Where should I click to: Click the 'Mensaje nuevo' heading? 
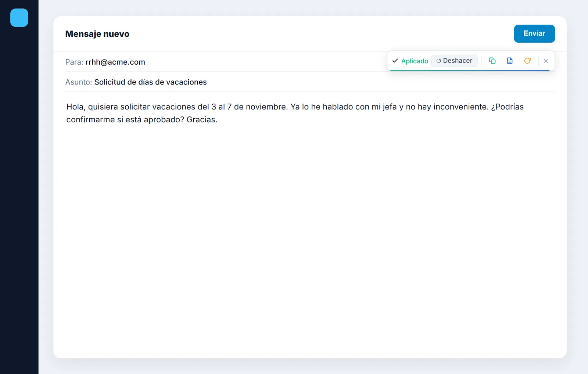point(97,34)
